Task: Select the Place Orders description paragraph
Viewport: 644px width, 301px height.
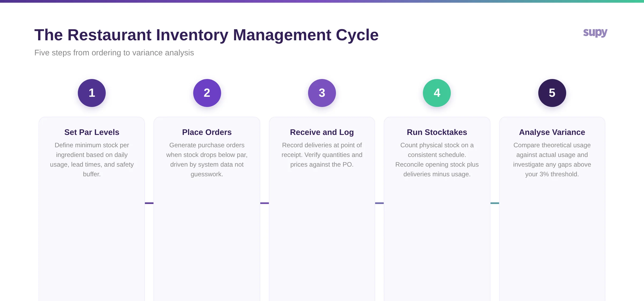Action: 207,159
